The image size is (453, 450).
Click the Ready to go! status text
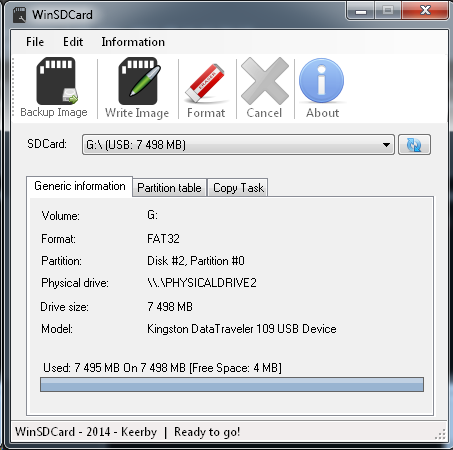click(x=207, y=432)
